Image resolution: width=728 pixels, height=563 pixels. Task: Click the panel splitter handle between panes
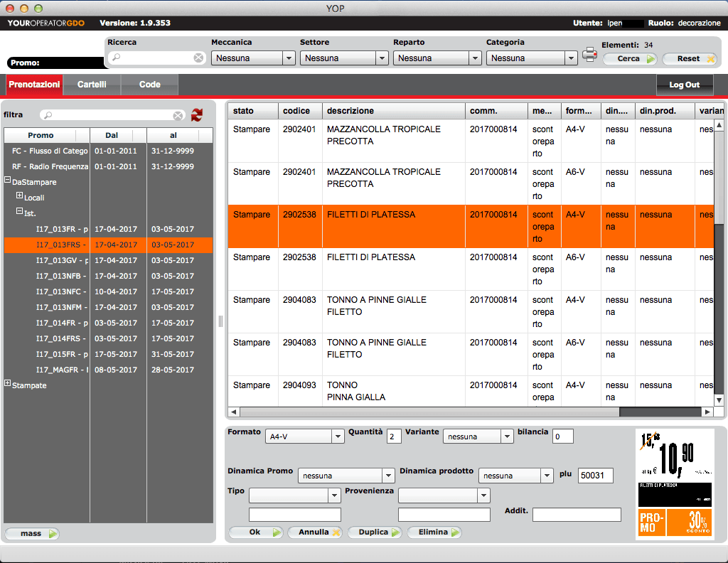click(x=220, y=321)
